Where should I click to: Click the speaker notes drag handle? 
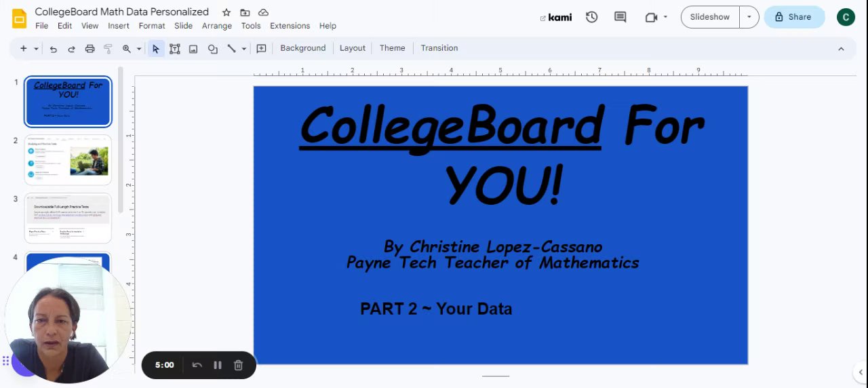[496, 375]
